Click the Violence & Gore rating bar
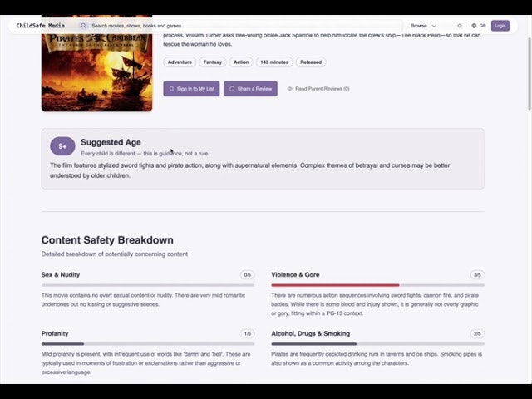 [377, 285]
